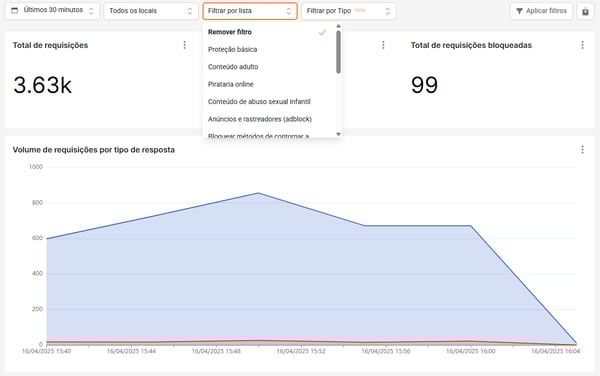
Task: Click the '16/04/2025 15:52' axis label
Action: (x=301, y=351)
